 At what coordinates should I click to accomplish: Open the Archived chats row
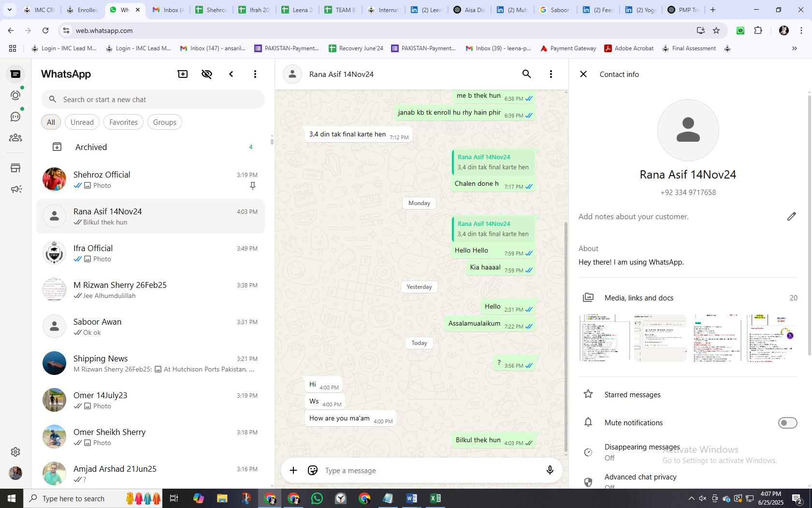[151, 147]
